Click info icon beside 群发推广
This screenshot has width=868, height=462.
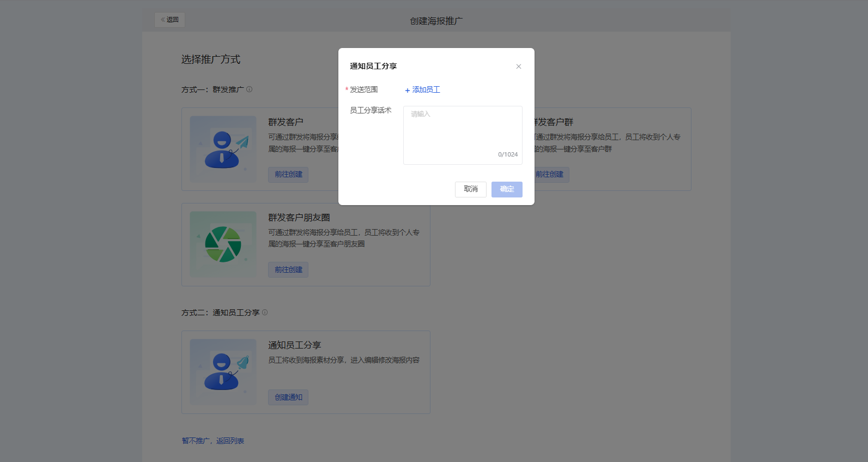click(250, 89)
